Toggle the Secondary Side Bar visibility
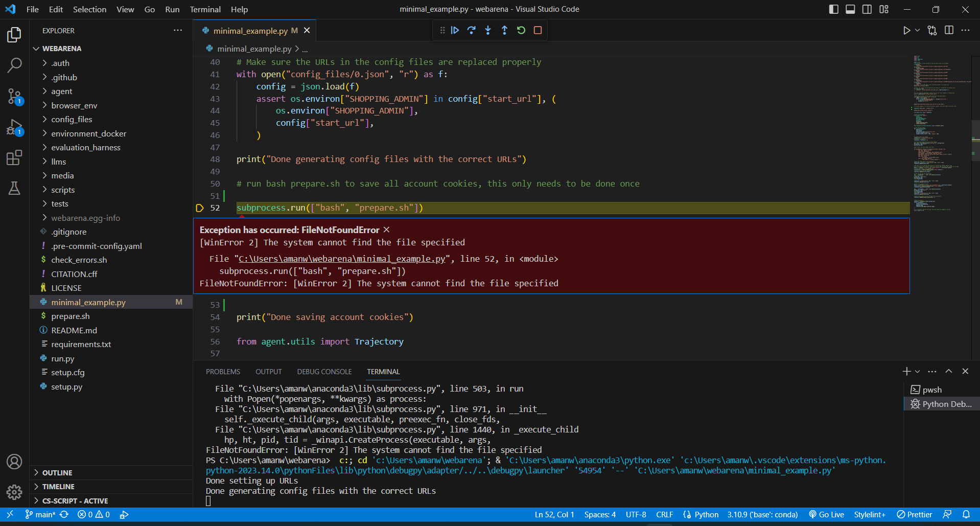Viewport: 980px width, 526px height. pos(867,9)
